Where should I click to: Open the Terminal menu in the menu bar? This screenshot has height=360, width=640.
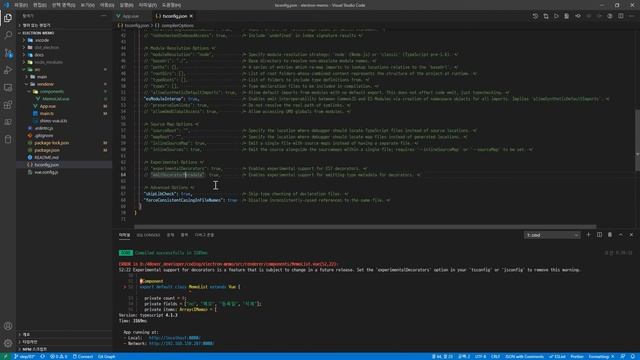click(x=147, y=5)
